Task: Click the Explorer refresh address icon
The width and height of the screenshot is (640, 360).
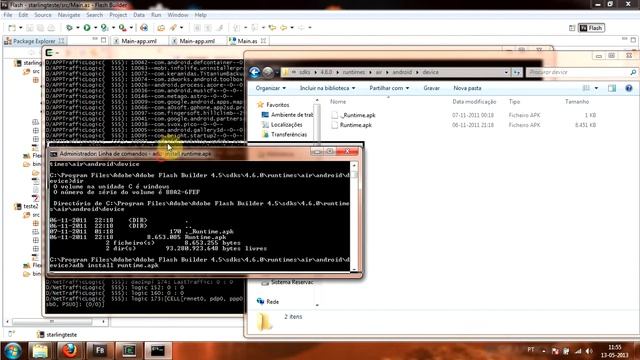Action: click(517, 72)
